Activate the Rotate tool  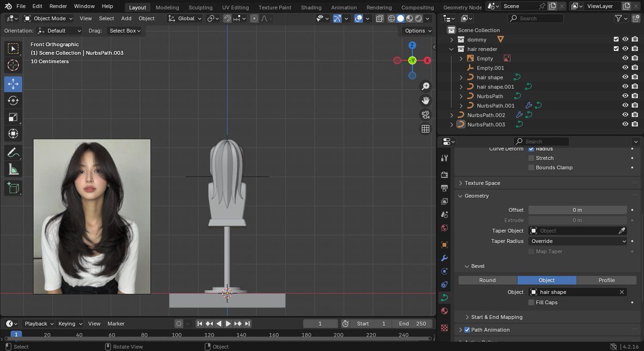coord(13,100)
